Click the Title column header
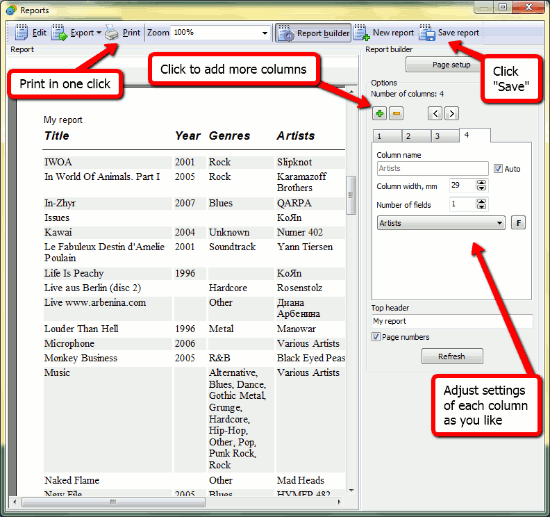 [57, 136]
